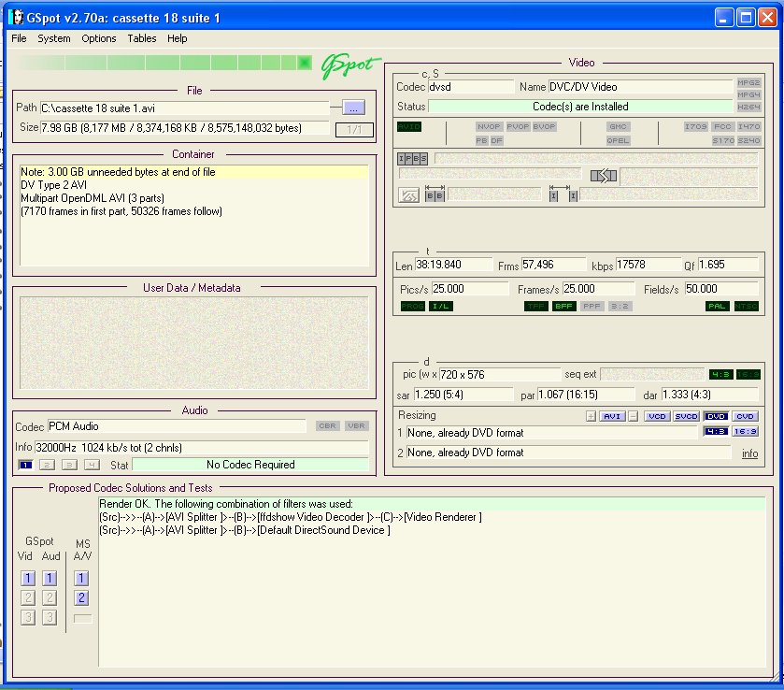The image size is (784, 690).
Task: Click the green progress bar at top
Action: [165, 63]
